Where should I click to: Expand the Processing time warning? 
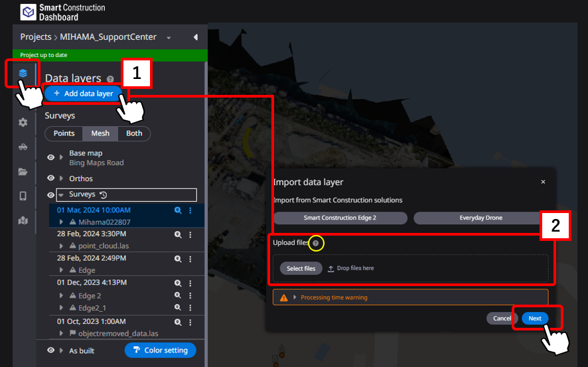tap(295, 297)
